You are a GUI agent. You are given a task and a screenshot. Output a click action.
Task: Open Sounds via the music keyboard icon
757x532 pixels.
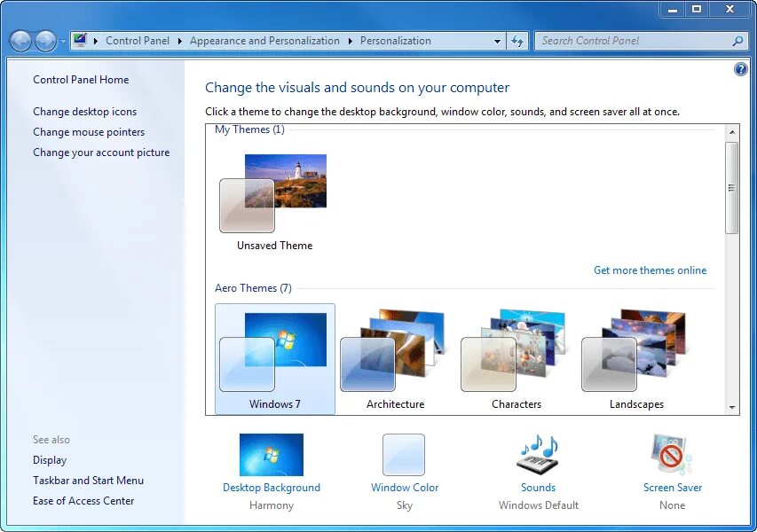coord(539,454)
